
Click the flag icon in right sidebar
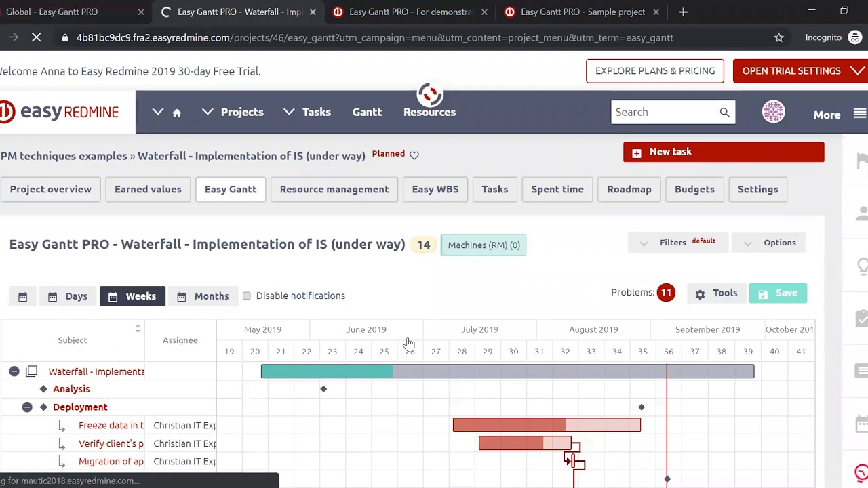point(862,161)
